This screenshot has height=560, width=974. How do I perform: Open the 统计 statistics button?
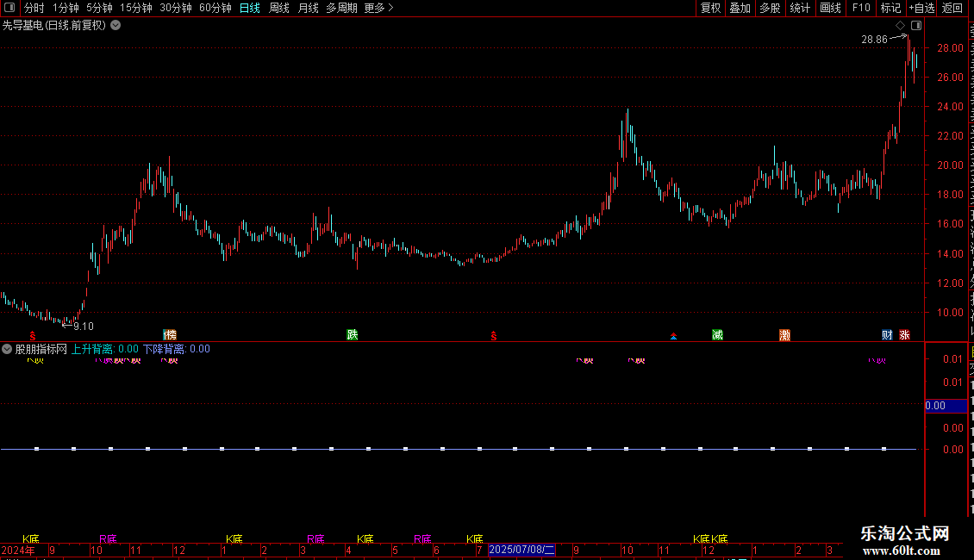[799, 8]
